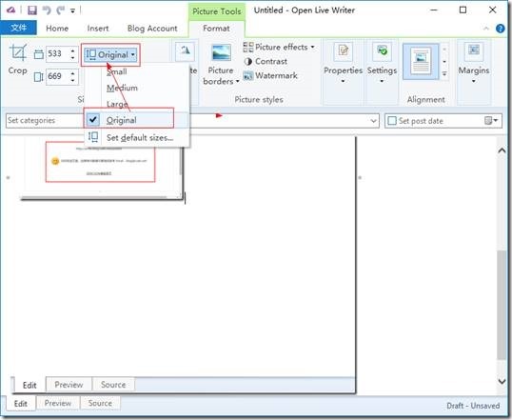Click the vertical scrollbar thumb
The image size is (512, 420).
coord(502,305)
